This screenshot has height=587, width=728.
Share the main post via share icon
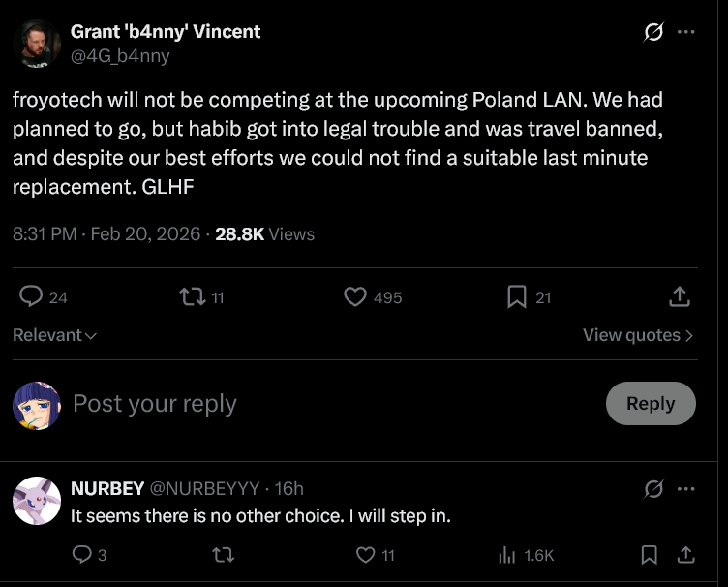tap(680, 296)
